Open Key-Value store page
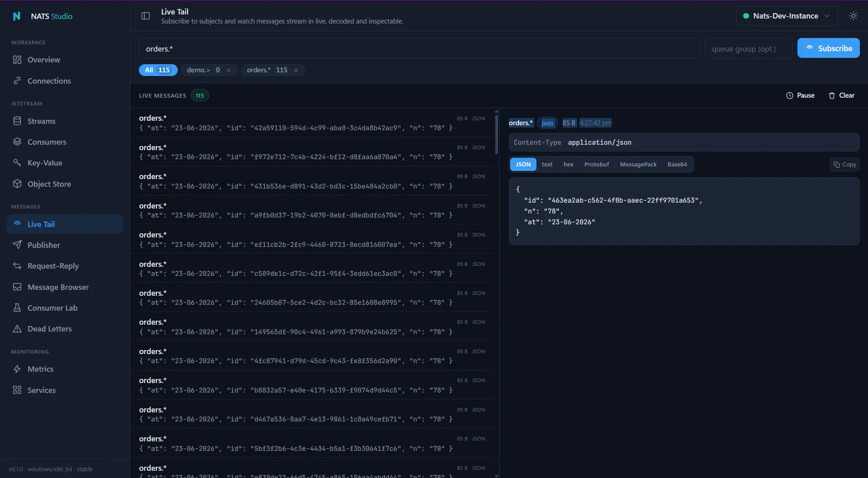The height and width of the screenshot is (478, 868). click(65, 163)
